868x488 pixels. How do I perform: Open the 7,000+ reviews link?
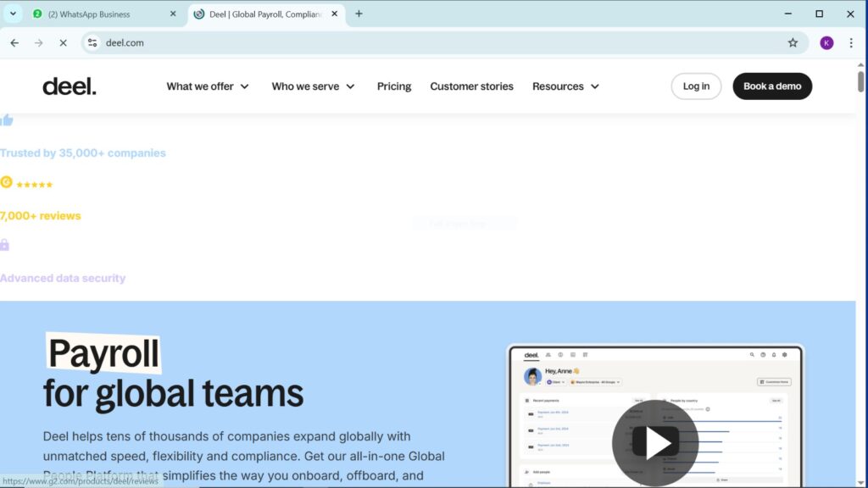[x=41, y=216]
